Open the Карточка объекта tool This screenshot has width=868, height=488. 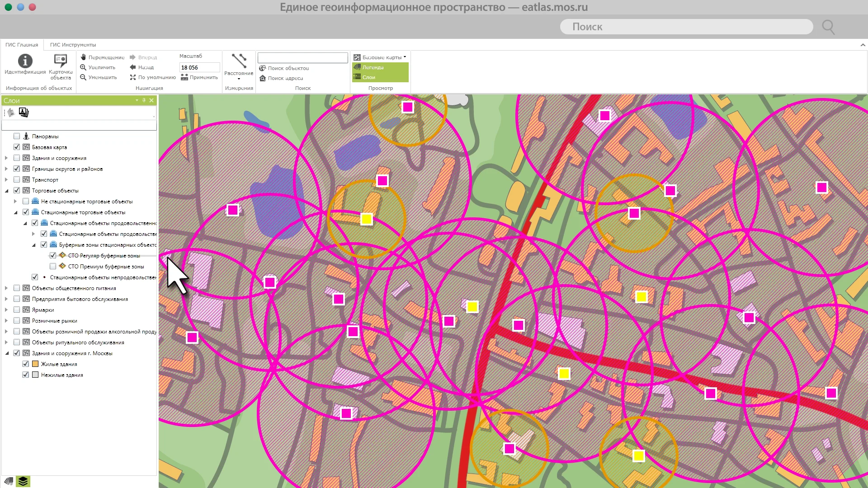pos(61,67)
